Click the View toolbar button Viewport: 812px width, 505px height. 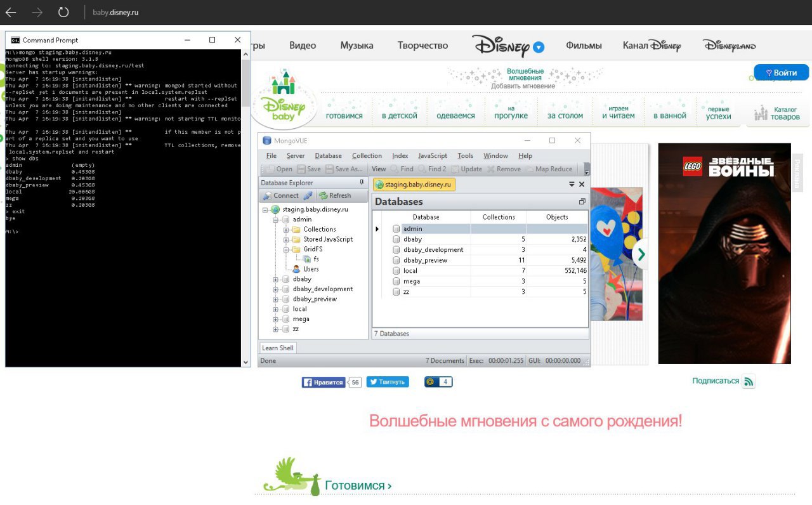pyautogui.click(x=379, y=169)
